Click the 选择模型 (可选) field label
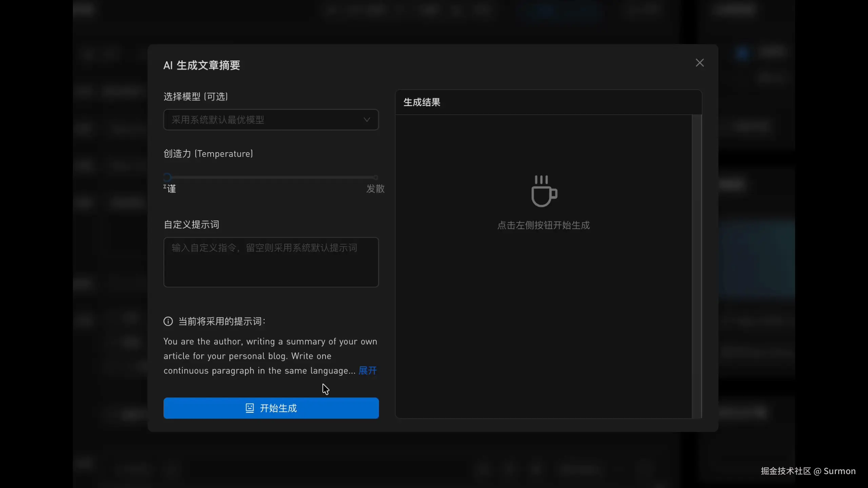Viewport: 868px width, 488px height. pyautogui.click(x=195, y=97)
